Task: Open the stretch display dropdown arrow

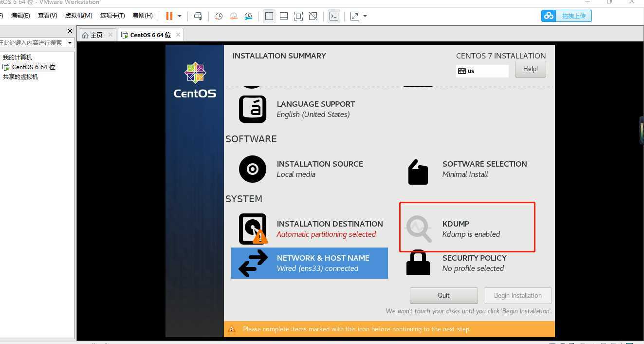Action: tap(365, 16)
